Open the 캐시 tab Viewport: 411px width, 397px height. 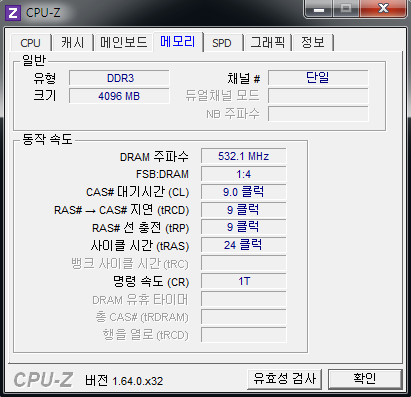coord(72,43)
